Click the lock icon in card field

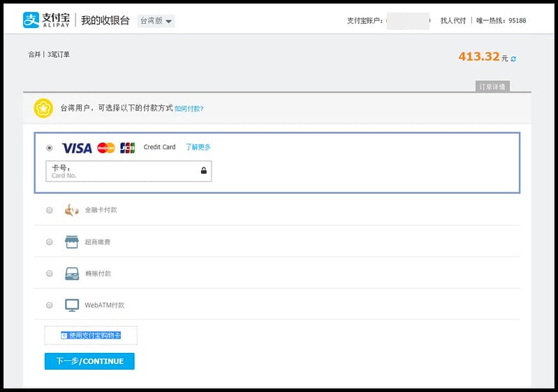tap(203, 171)
